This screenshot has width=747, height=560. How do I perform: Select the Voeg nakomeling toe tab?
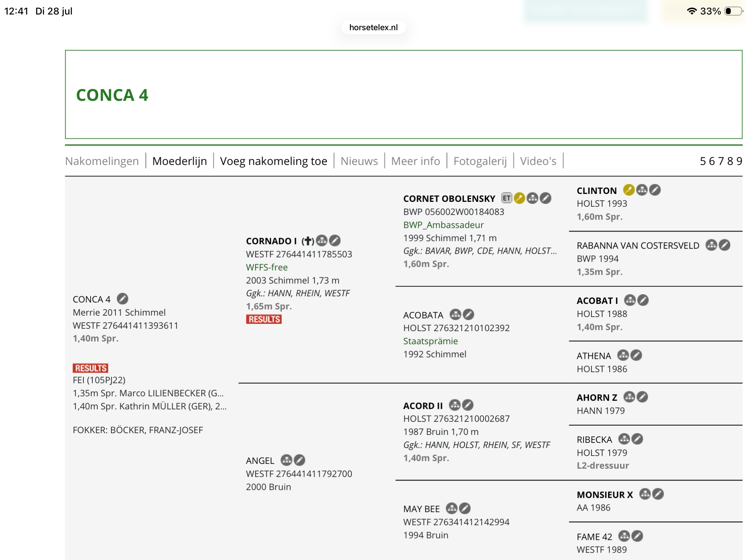(274, 161)
